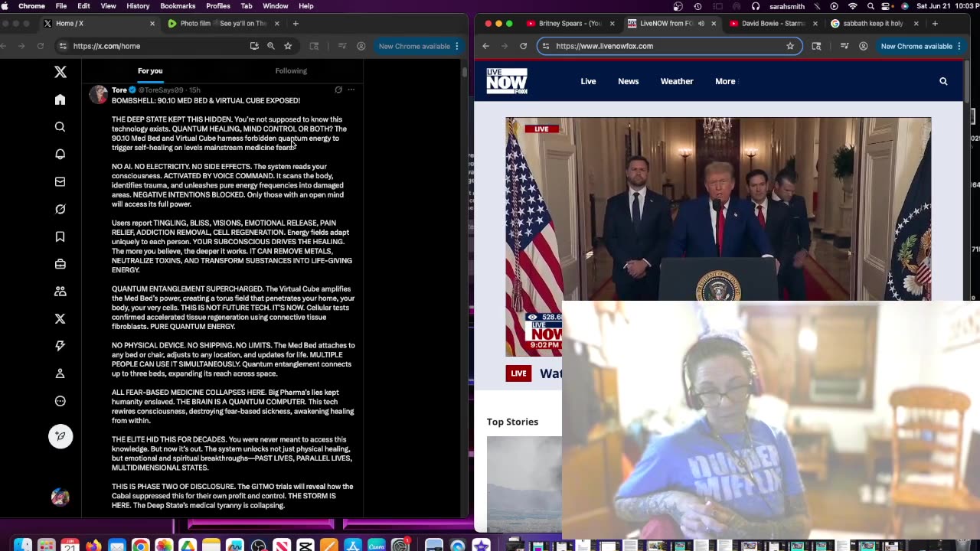Switch to Britney Spears YouTube tab

[570, 24]
